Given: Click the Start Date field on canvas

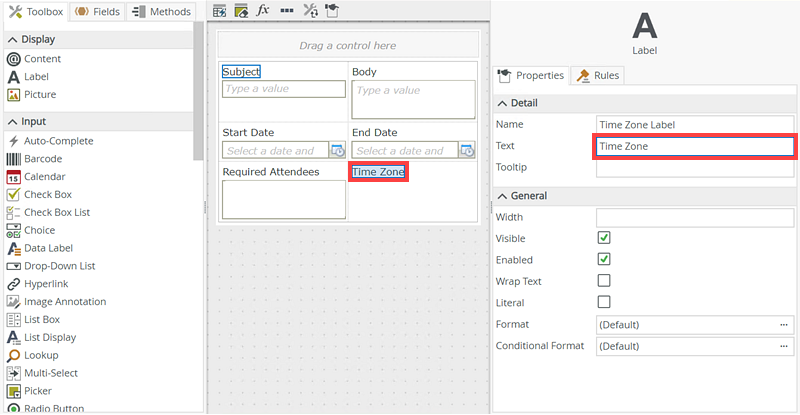Looking at the screenshot, I should pyautogui.click(x=276, y=151).
